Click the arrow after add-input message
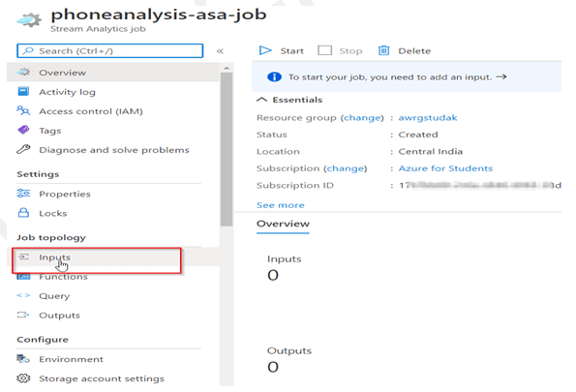Viewport: 576px width, 392px height. (501, 76)
